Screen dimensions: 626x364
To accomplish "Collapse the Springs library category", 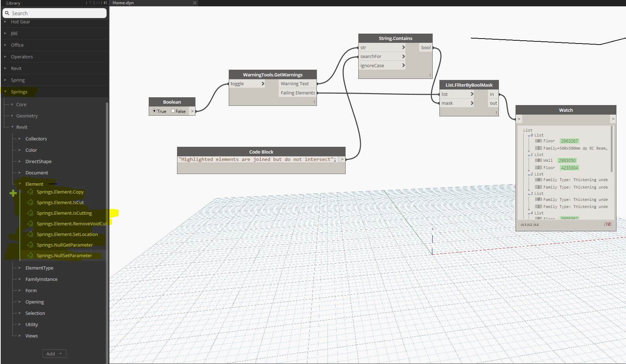I will tap(5, 92).
